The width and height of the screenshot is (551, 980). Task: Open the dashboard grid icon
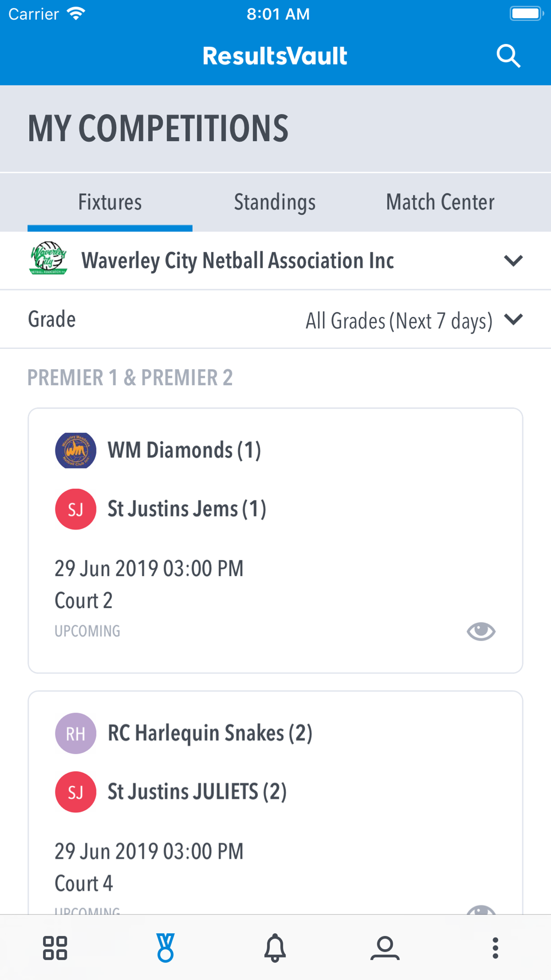pos(55,948)
